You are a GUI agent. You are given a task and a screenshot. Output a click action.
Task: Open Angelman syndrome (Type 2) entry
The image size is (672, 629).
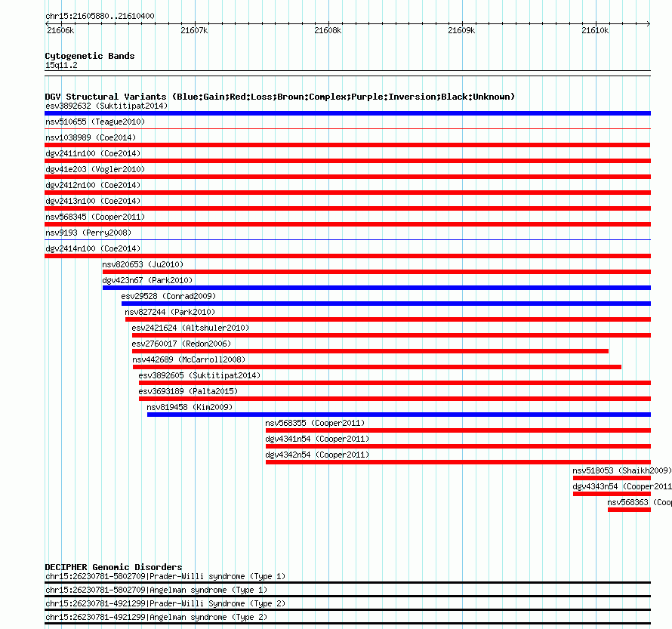click(156, 617)
